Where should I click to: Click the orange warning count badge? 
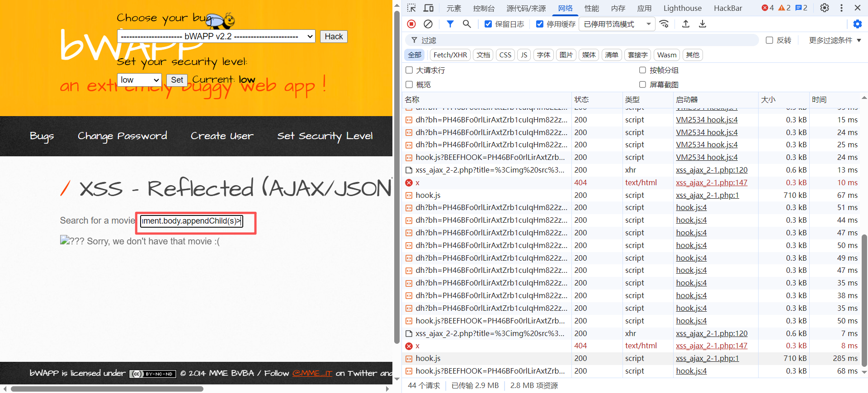pos(784,8)
